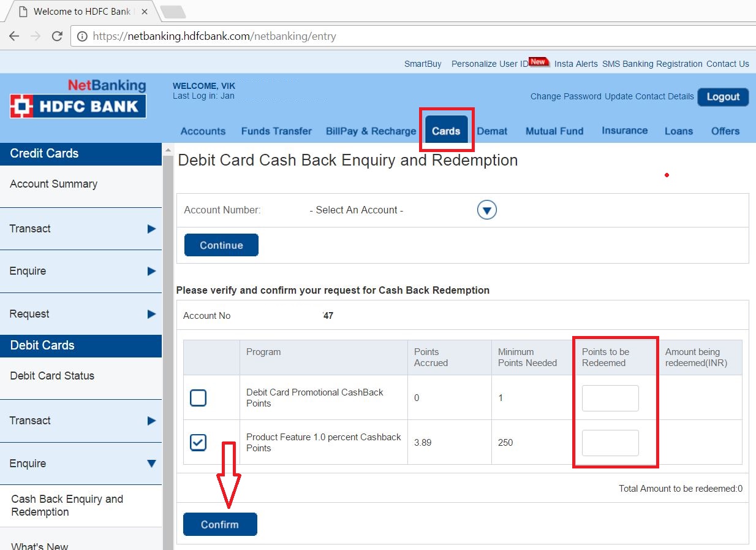Click Points Accrued value 3.89

[423, 443]
